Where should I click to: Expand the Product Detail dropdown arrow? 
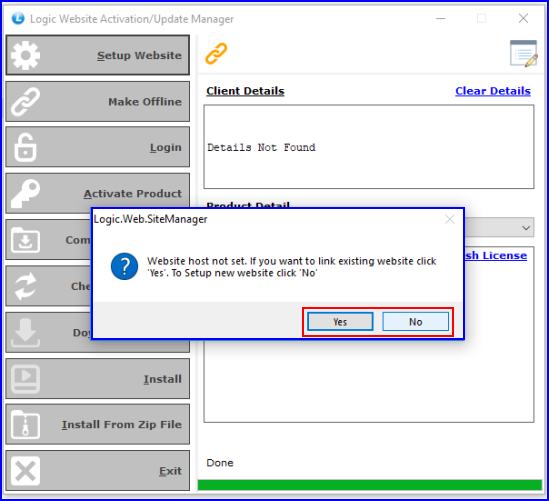pos(526,228)
